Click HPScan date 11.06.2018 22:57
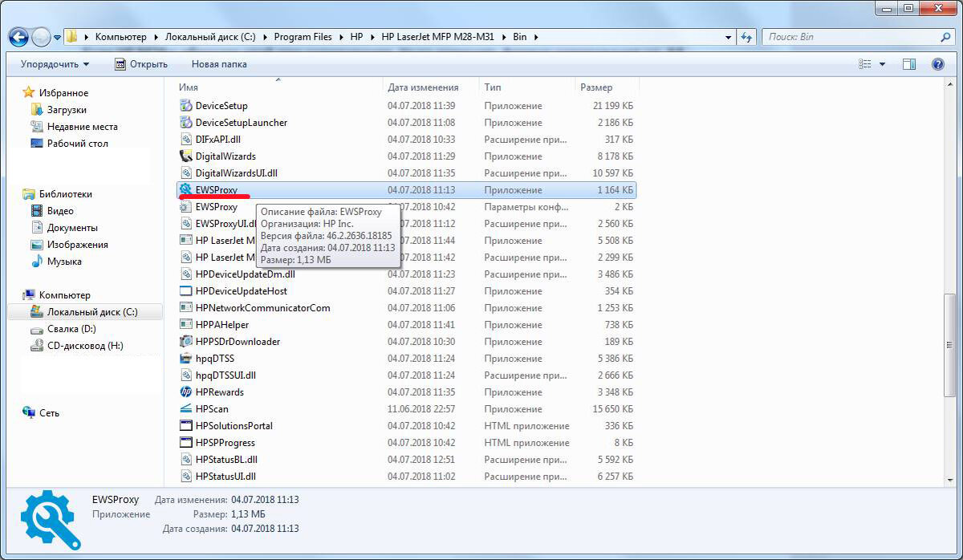The width and height of the screenshot is (963, 560). pyautogui.click(x=421, y=409)
